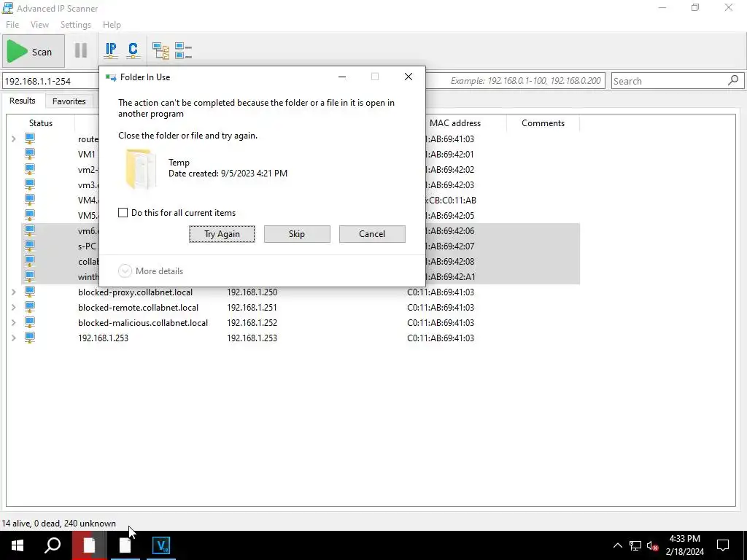Expand the blocked-malicious.collabnet.local row
Screen dimensions: 747x560
13,322
